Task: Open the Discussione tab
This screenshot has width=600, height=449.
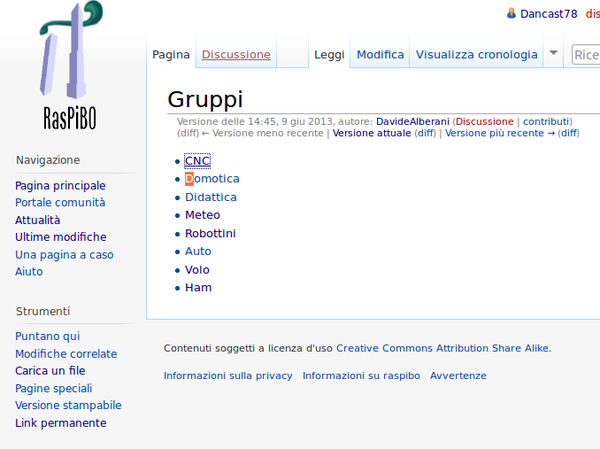Action: pyautogui.click(x=236, y=55)
